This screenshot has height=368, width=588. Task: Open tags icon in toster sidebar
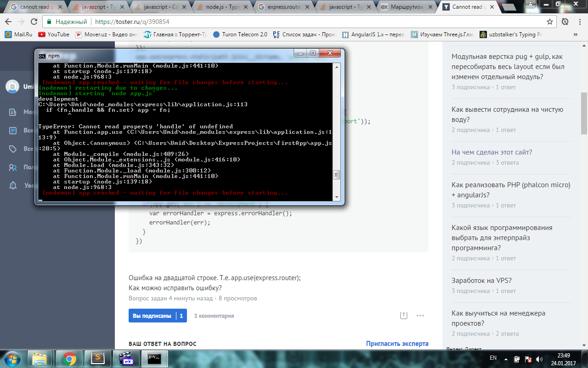(x=14, y=149)
